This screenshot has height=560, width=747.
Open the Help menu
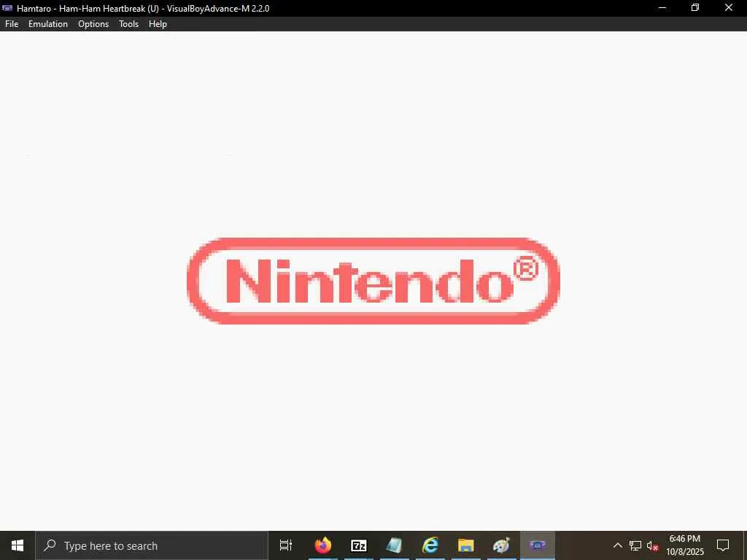158,24
